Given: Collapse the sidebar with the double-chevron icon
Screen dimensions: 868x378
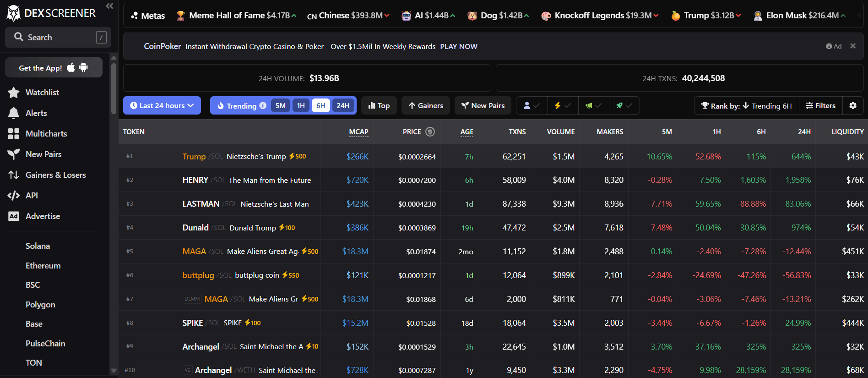Looking at the screenshot, I should (109, 6).
